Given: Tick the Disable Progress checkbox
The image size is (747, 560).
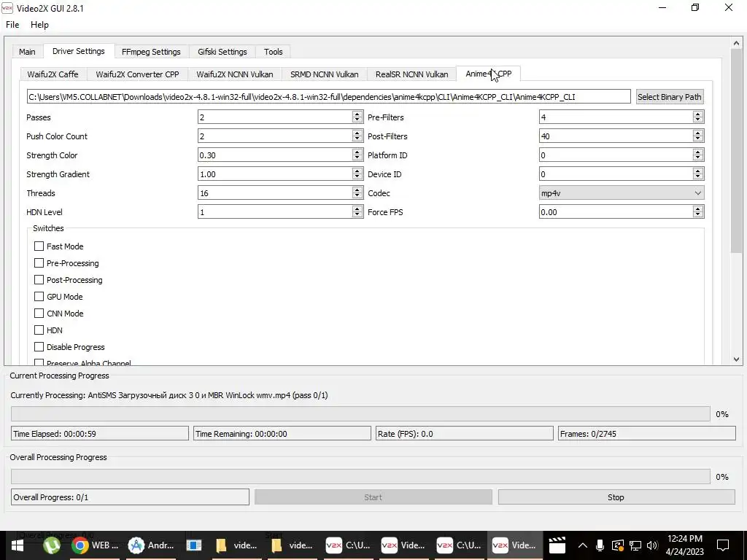Looking at the screenshot, I should 39,346.
